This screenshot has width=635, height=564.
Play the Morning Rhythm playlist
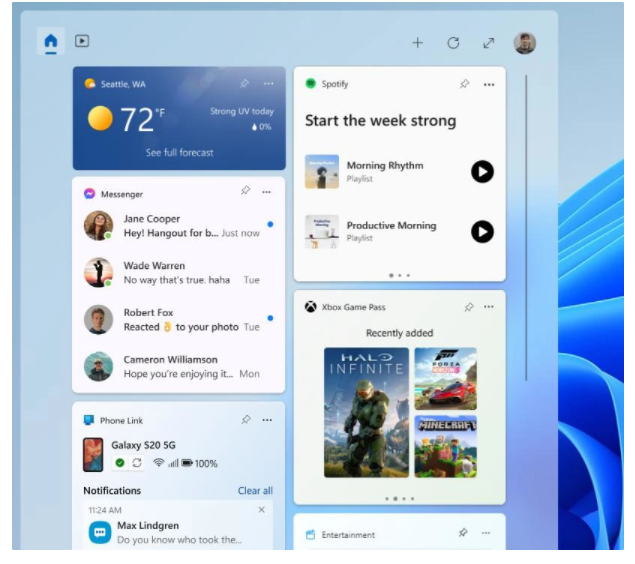482,172
